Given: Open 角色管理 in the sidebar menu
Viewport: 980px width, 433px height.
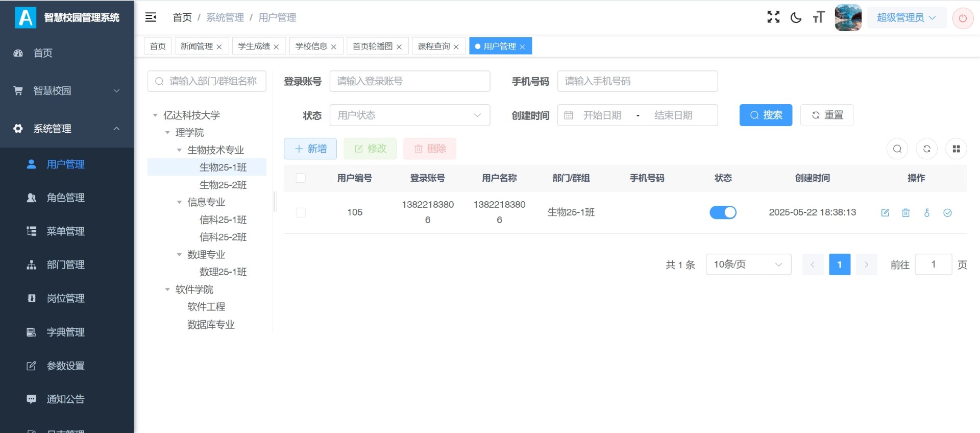Looking at the screenshot, I should click(65, 198).
